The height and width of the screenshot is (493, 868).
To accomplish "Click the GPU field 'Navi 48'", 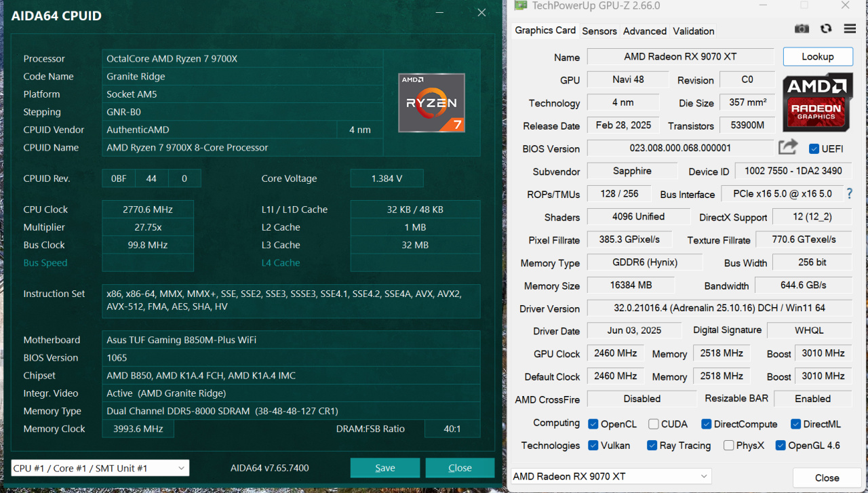I will point(628,79).
